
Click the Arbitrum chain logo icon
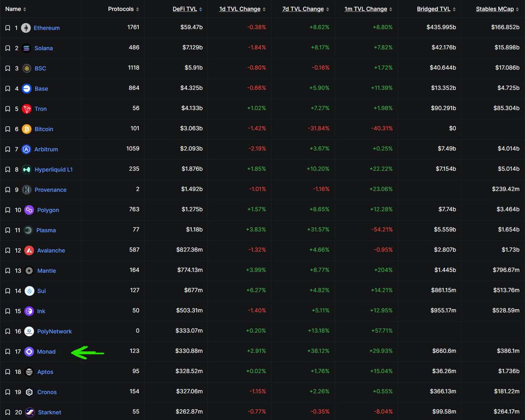(x=27, y=149)
